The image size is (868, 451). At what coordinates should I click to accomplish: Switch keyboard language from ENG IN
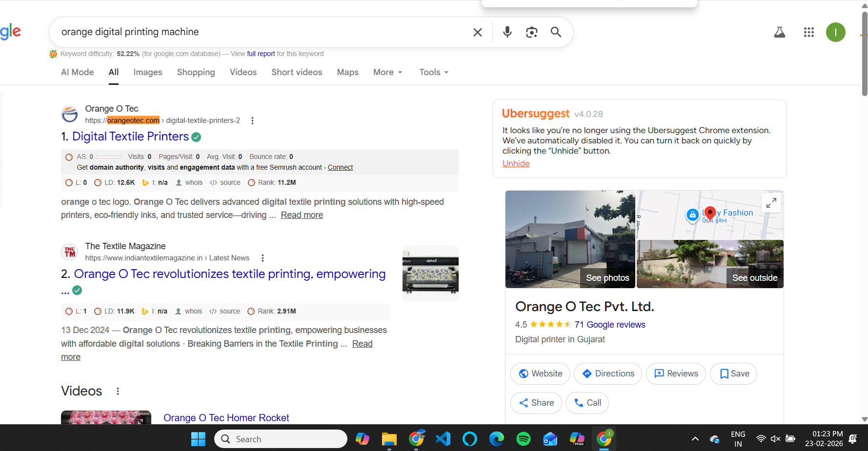738,438
